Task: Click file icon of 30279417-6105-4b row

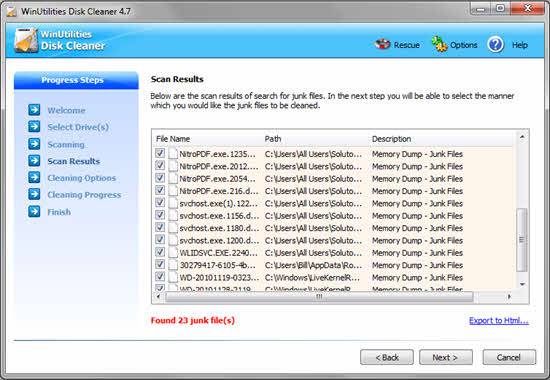Action: pyautogui.click(x=173, y=265)
